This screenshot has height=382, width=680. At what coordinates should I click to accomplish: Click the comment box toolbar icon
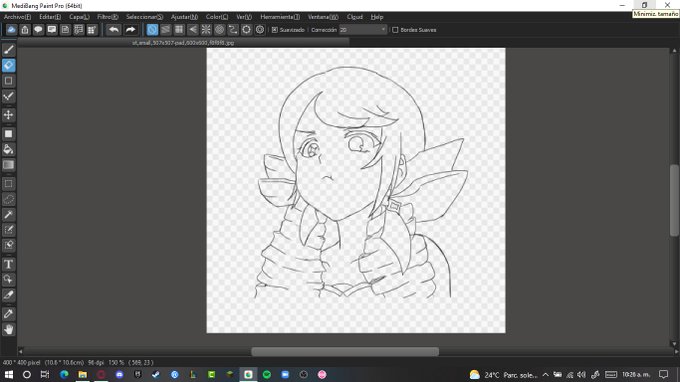pos(52,29)
